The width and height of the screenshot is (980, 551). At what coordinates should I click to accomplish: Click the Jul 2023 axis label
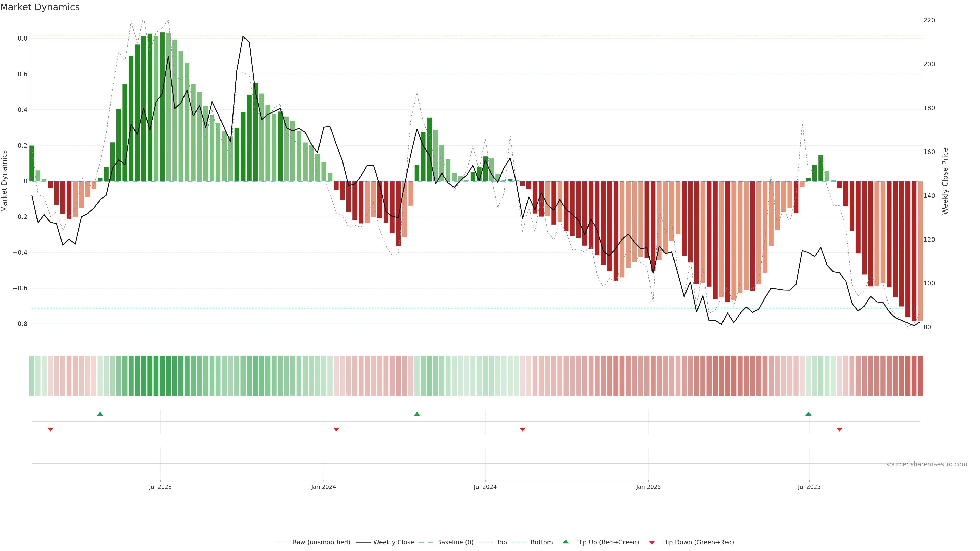pos(160,487)
